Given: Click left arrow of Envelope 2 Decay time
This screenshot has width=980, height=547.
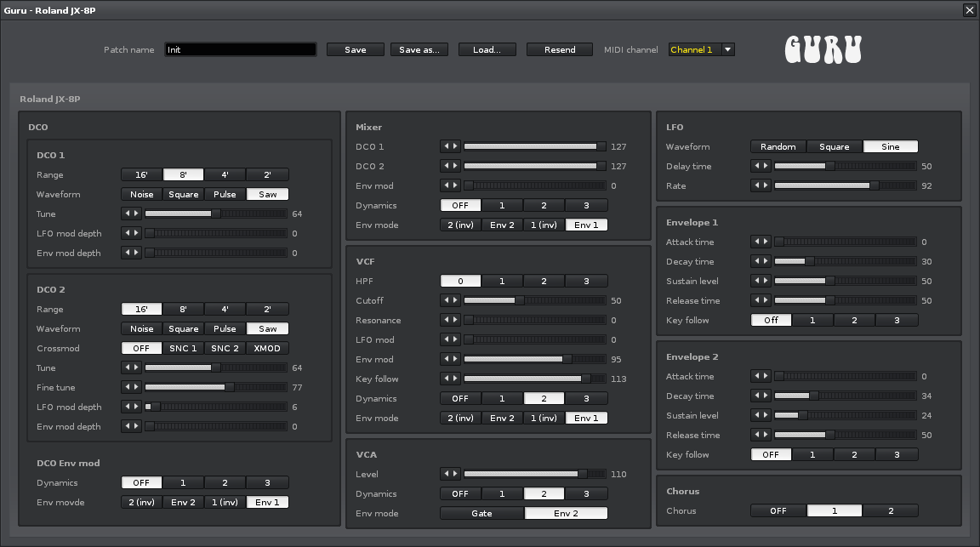Looking at the screenshot, I should [x=756, y=395].
